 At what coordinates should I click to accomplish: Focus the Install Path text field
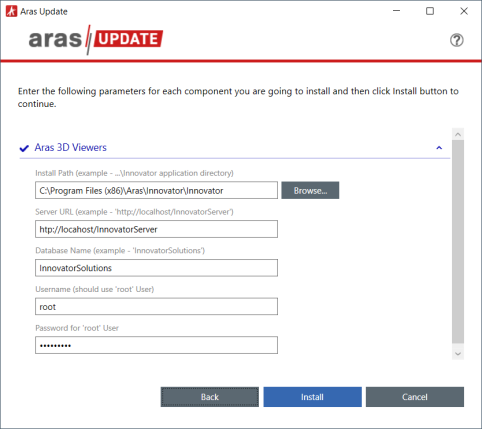coord(156,190)
